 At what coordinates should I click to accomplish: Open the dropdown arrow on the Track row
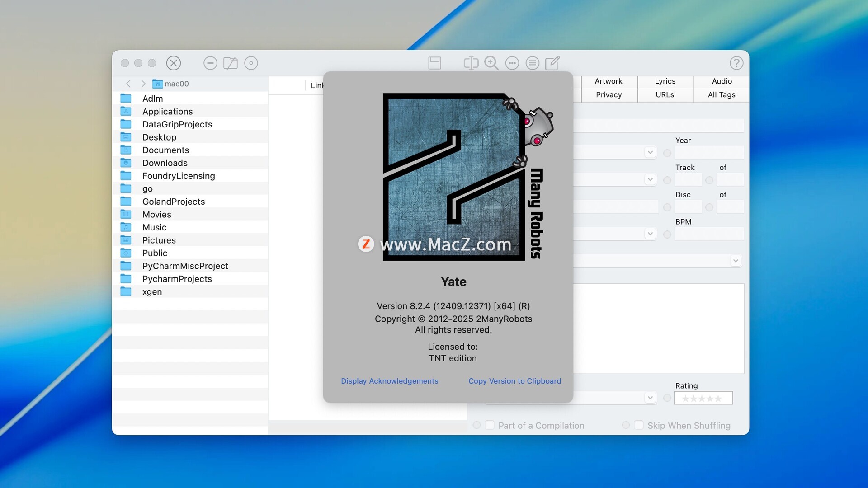tap(650, 179)
